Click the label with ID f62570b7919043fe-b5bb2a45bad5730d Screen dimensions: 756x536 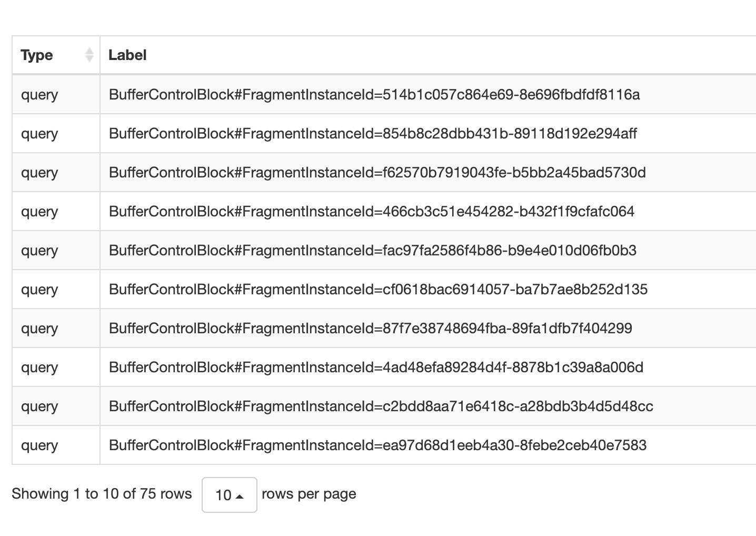[x=377, y=173]
